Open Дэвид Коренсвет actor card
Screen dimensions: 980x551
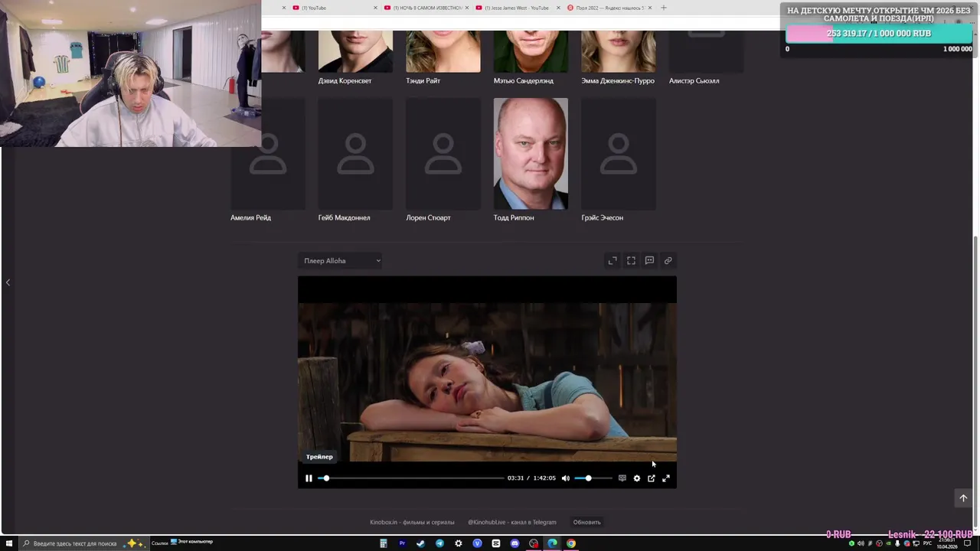pyautogui.click(x=355, y=57)
